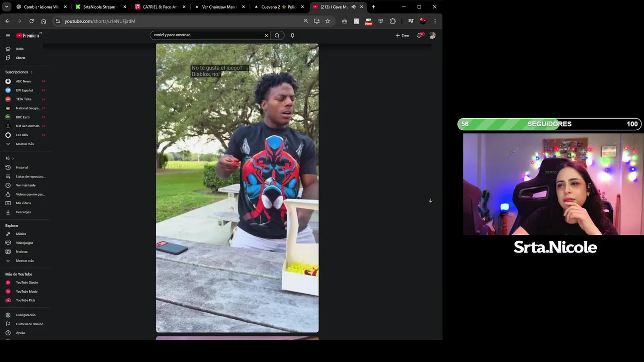Run search with magnifier button

(277, 36)
